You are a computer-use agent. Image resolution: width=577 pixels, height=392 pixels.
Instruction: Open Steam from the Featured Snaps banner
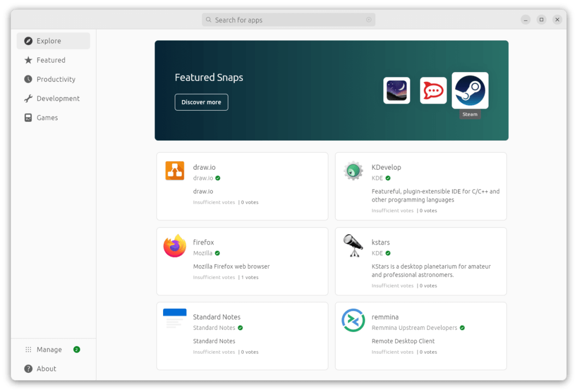point(470,90)
